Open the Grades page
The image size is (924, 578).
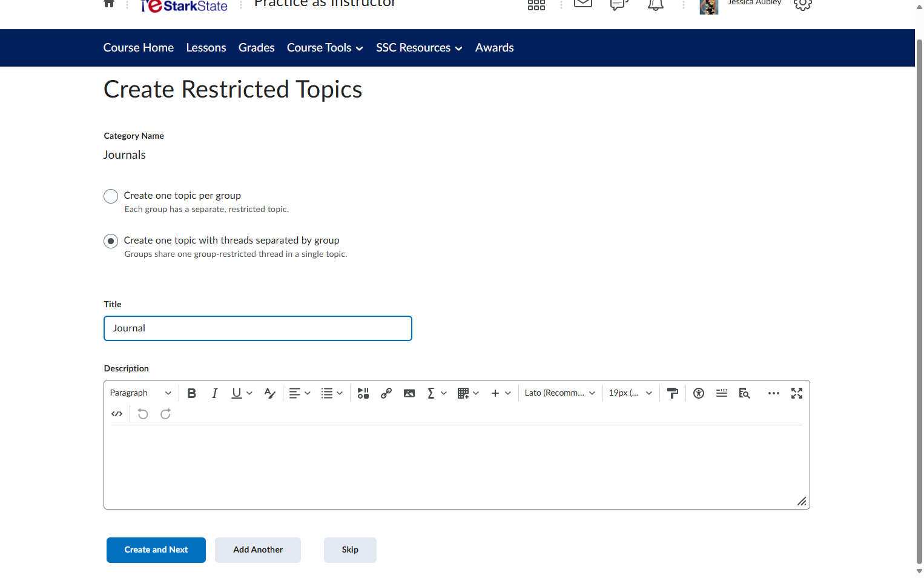click(x=257, y=48)
